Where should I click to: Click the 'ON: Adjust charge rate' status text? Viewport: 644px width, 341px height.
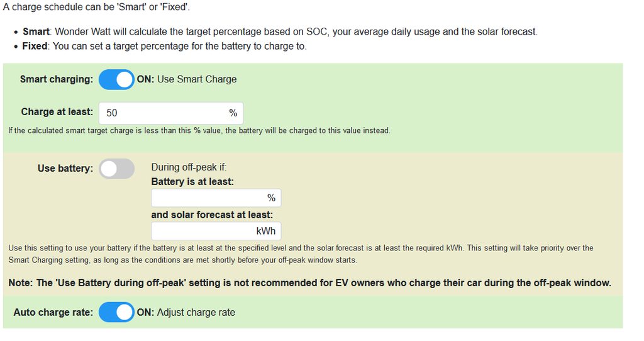point(186,312)
